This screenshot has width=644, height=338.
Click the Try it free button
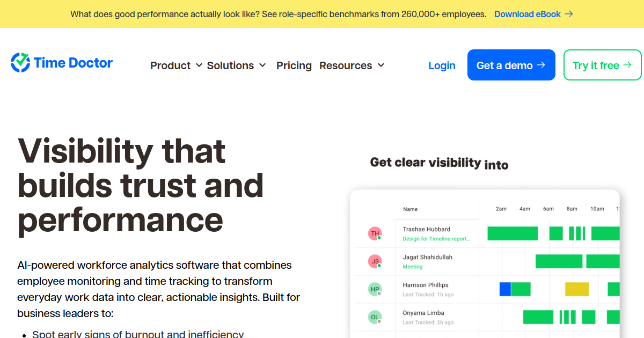click(x=603, y=65)
